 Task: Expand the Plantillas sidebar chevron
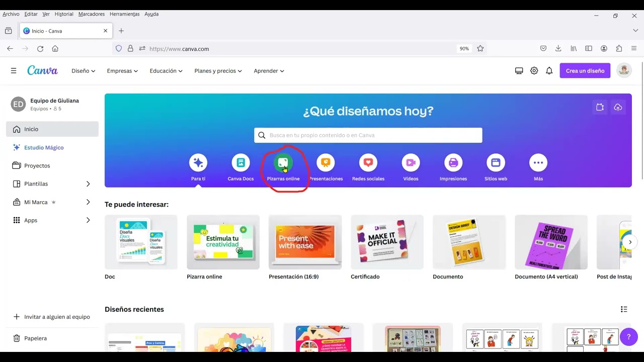click(88, 184)
